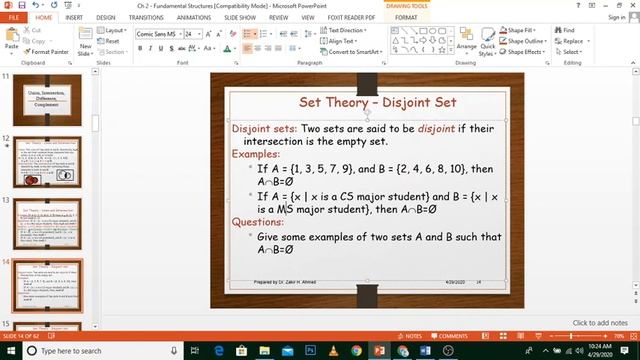The image size is (640, 360).
Task: Toggle italic formatting
Action: [x=151, y=49]
